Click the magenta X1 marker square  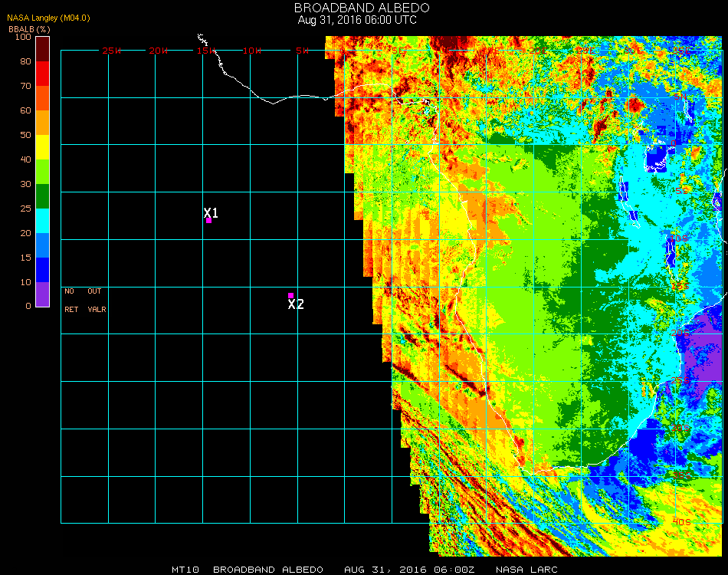point(208,221)
